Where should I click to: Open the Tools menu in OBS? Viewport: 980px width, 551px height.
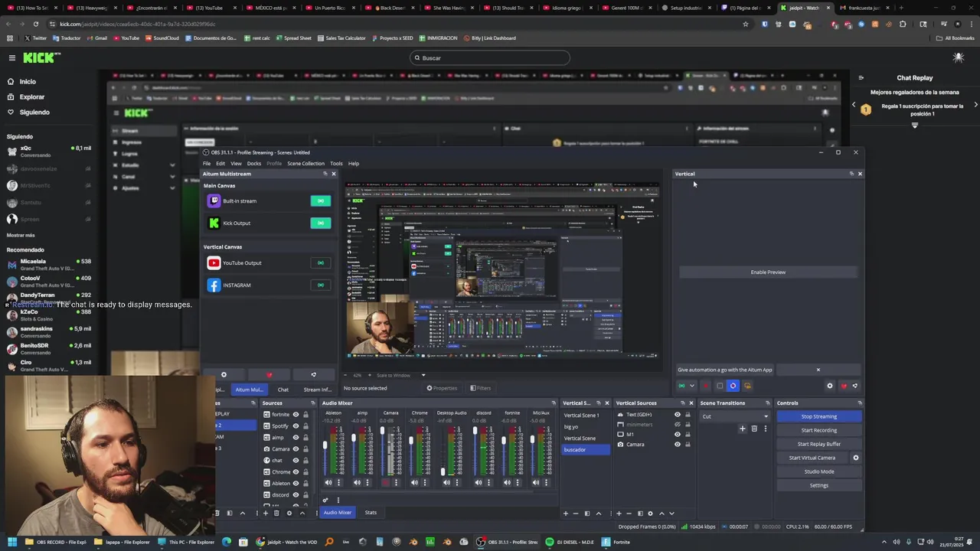[336, 163]
